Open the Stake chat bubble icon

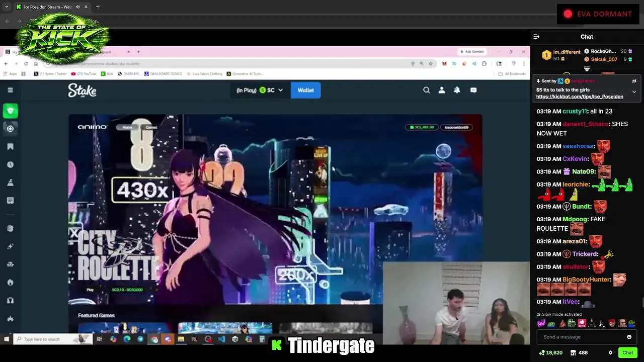(473, 90)
